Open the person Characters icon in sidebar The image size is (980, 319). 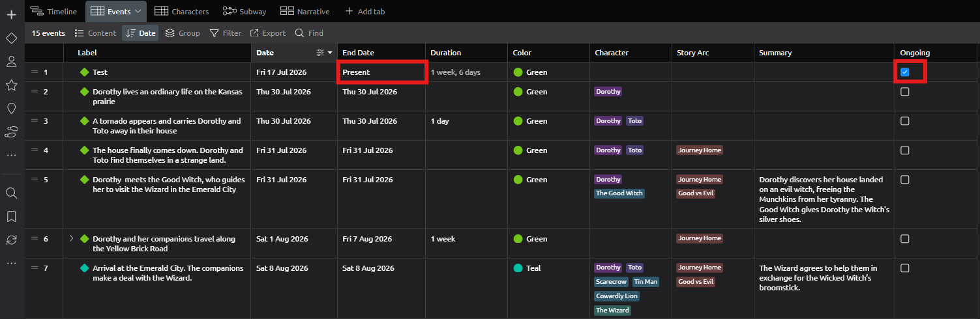point(11,62)
